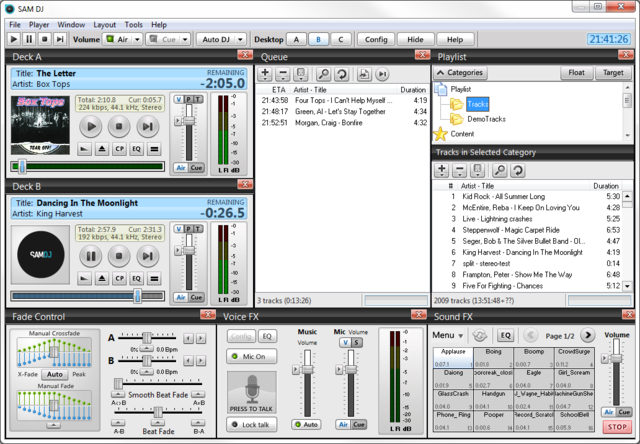Open the EQ on Deck B
Viewport: 640px width, 444px height.
click(x=136, y=279)
